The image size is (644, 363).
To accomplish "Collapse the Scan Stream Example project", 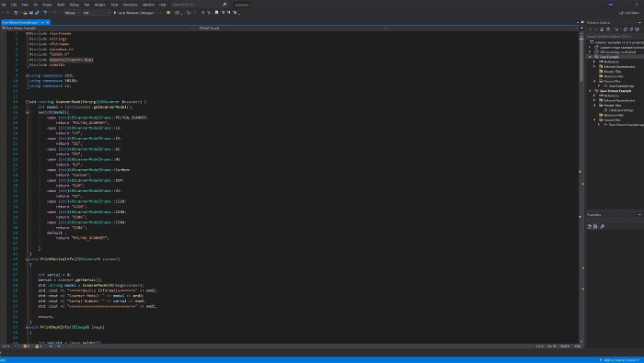I will 591,91.
